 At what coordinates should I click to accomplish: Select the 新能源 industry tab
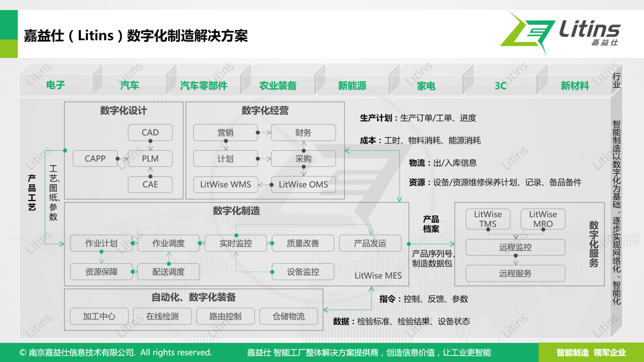[x=352, y=85]
